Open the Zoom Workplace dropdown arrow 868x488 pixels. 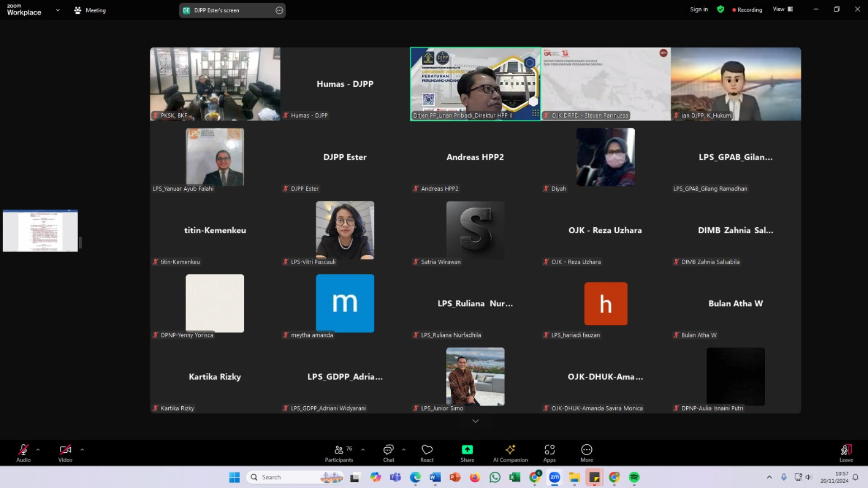point(57,10)
